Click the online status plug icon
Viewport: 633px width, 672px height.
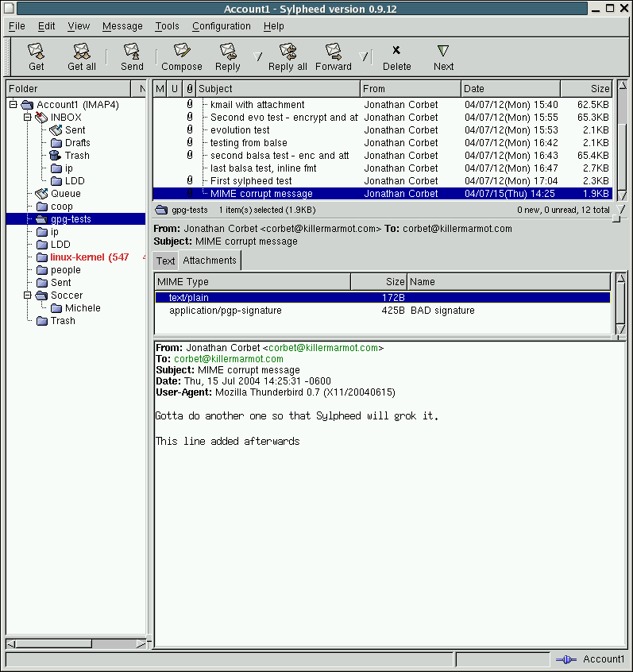pyautogui.click(x=566, y=659)
